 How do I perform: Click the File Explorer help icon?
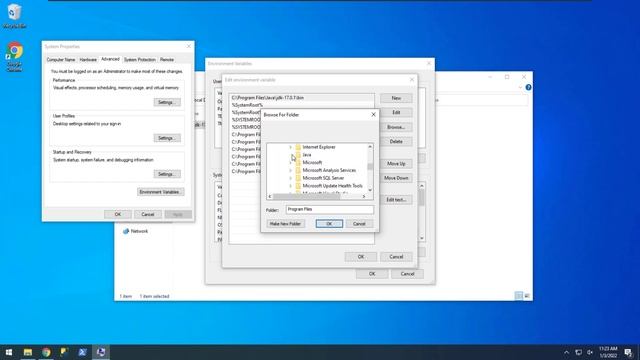point(528,87)
